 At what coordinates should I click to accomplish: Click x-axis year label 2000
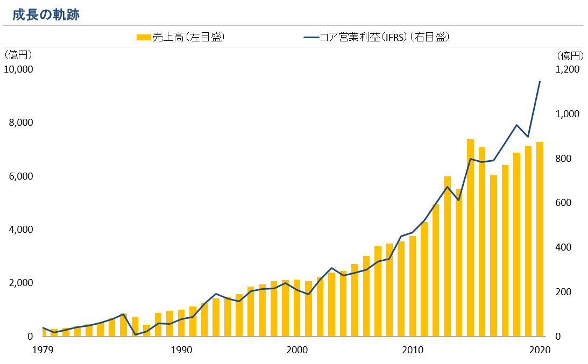click(297, 350)
